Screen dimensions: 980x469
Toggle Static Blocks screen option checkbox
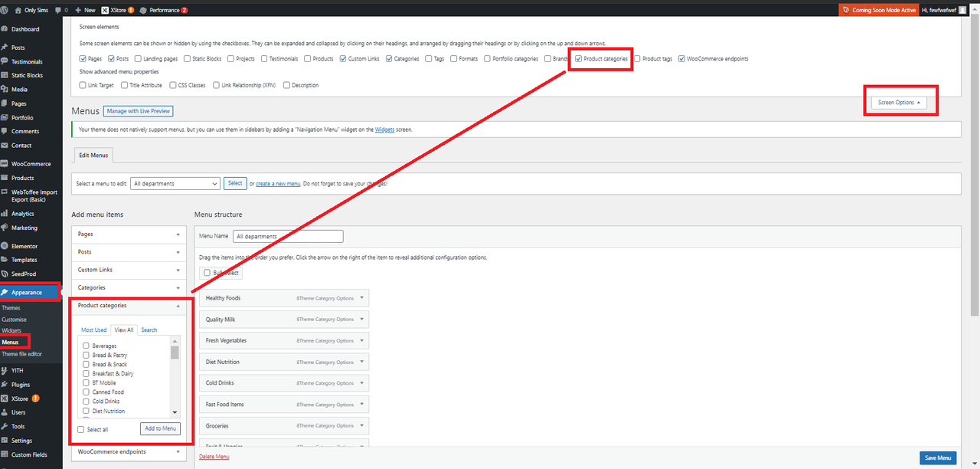(186, 59)
